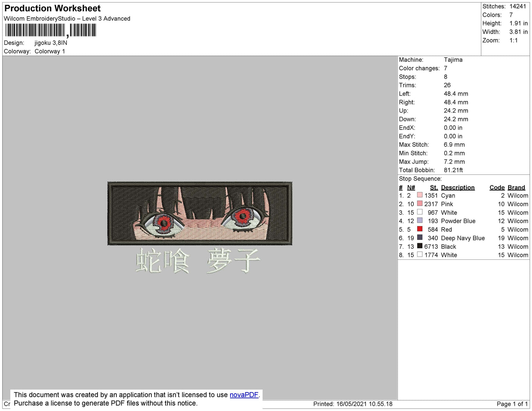Click the Japanese kanji lettering in design
This screenshot has width=532, height=411.
coord(198,261)
